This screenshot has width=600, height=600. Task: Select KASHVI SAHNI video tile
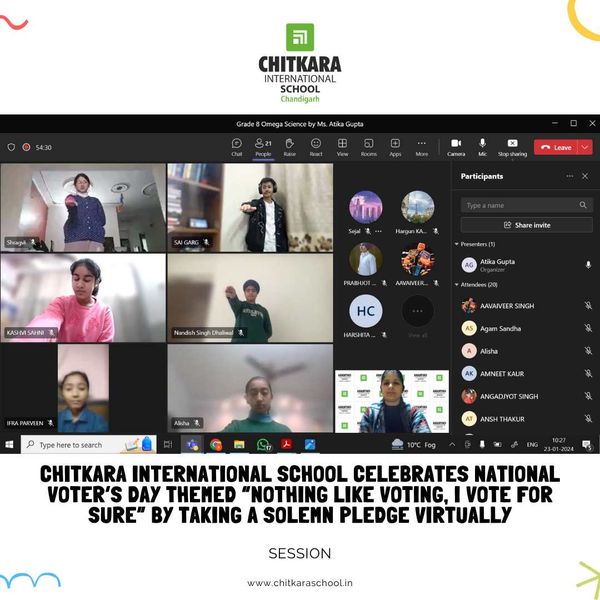click(83, 298)
